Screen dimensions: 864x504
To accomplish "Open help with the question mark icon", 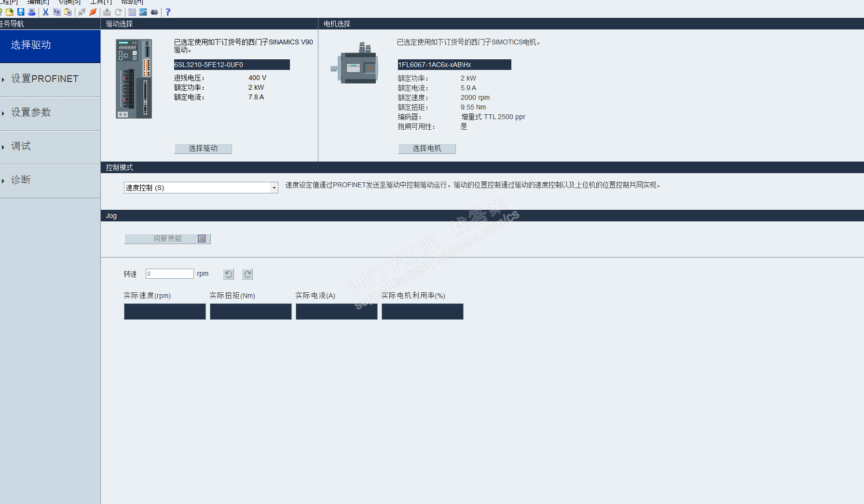I will (168, 12).
